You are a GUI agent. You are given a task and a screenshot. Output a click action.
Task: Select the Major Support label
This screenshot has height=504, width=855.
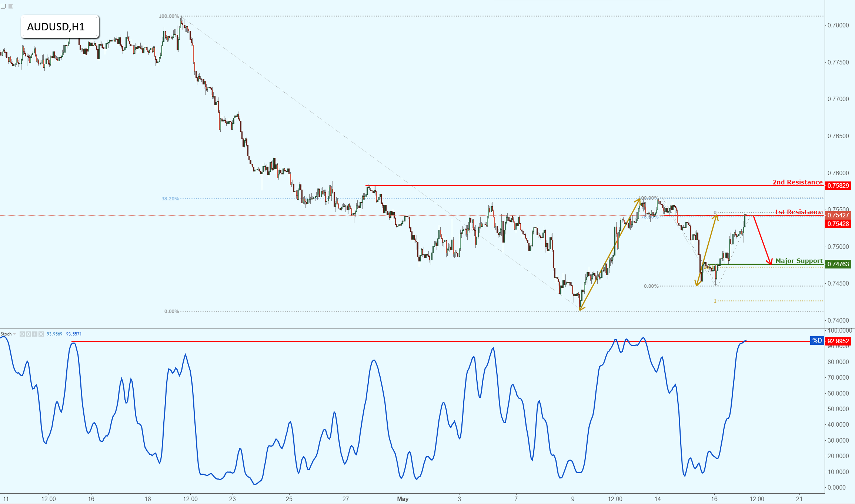[799, 261]
